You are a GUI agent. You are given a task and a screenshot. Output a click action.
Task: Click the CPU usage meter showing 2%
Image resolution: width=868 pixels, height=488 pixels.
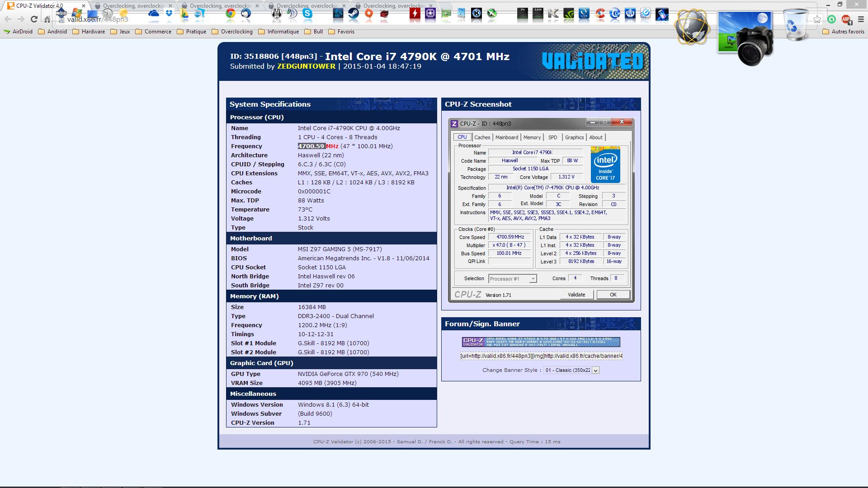(x=523, y=14)
